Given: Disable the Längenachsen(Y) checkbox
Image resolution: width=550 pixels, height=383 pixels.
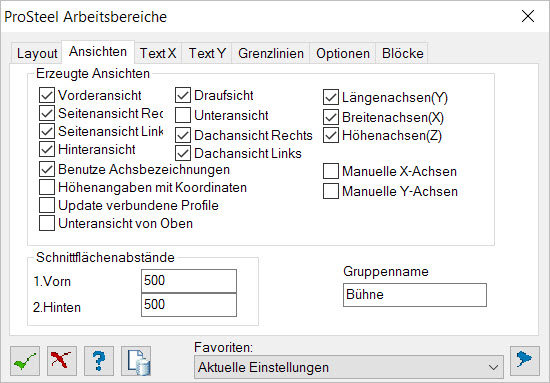Looking at the screenshot, I should (x=331, y=97).
